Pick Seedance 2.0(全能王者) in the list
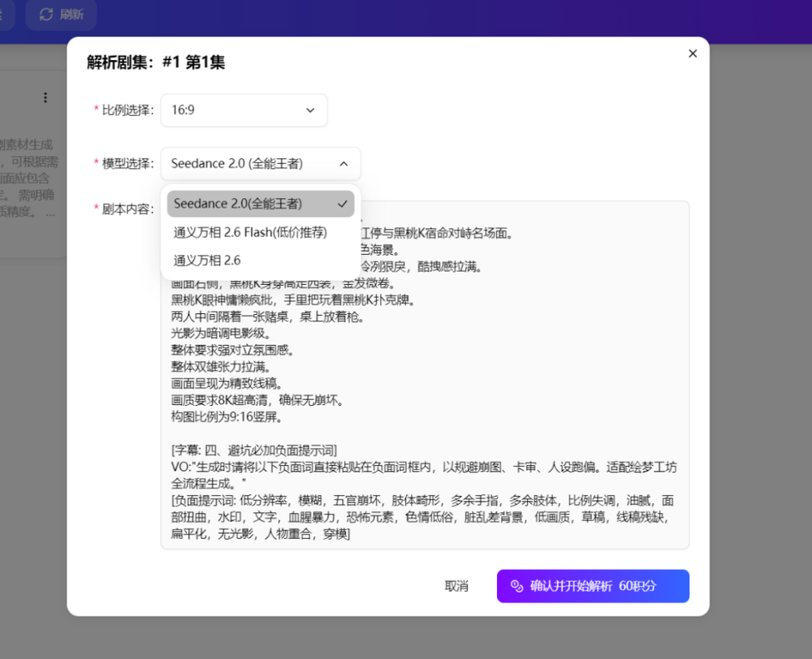Viewport: 812px width, 659px height. [x=238, y=204]
